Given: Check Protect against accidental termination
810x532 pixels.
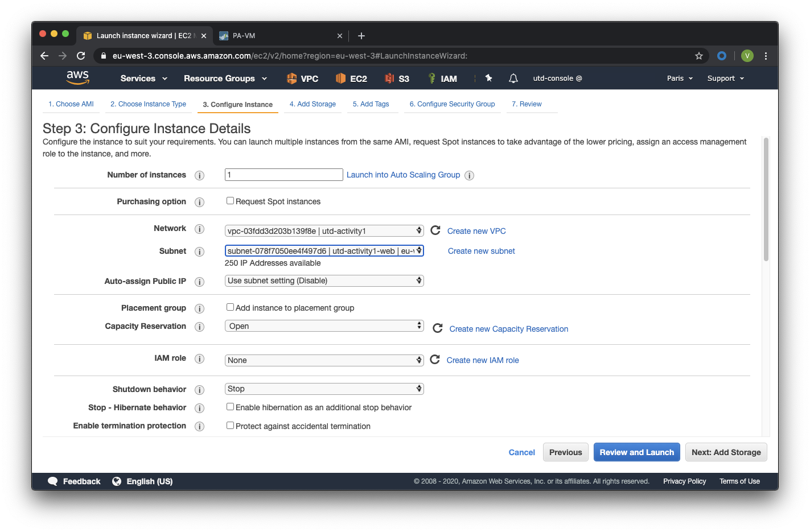Looking at the screenshot, I should pyautogui.click(x=230, y=426).
